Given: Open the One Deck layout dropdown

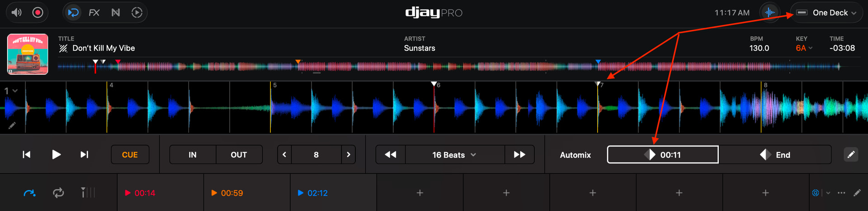Looking at the screenshot, I should [826, 13].
